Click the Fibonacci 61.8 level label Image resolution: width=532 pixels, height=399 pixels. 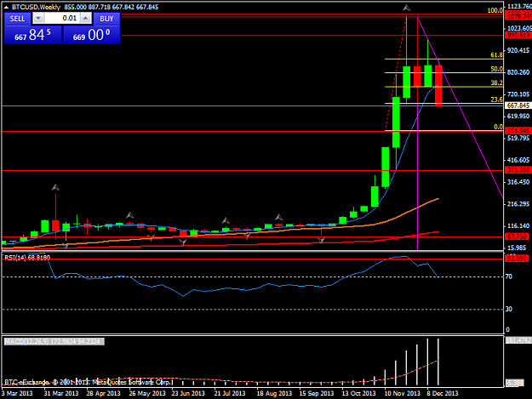[x=497, y=55]
